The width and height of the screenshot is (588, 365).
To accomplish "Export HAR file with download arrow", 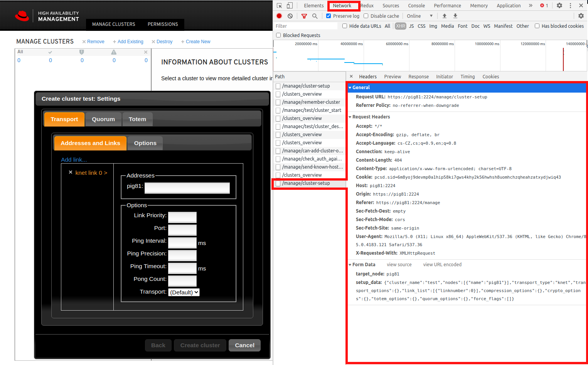I will point(455,16).
